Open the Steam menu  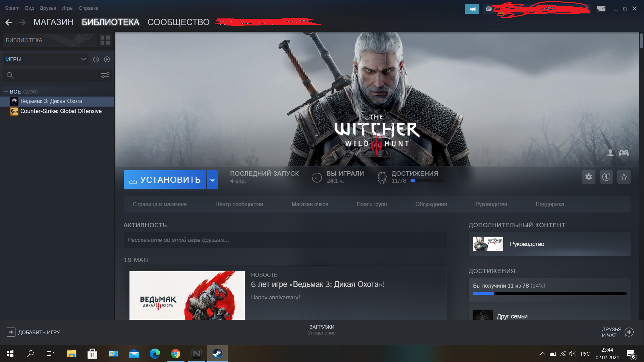point(12,8)
